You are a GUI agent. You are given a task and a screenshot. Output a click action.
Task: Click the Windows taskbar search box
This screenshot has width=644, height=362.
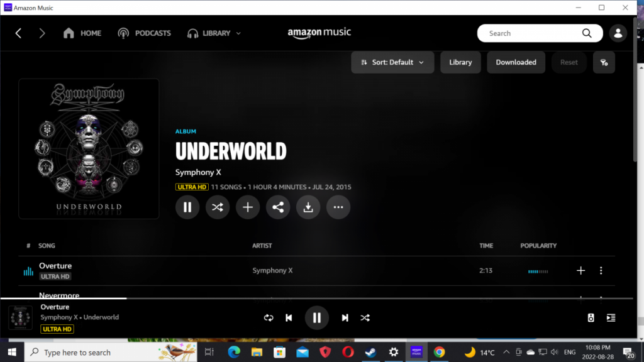tap(111, 352)
